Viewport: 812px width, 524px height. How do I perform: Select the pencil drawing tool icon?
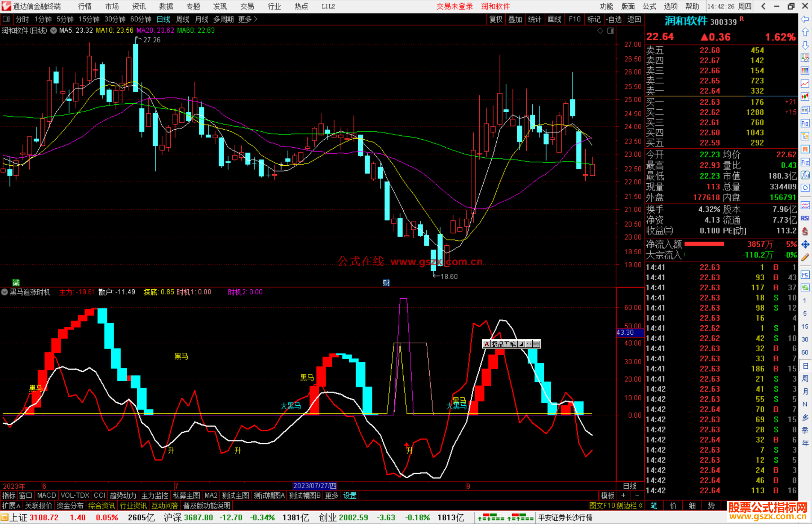pos(805,257)
